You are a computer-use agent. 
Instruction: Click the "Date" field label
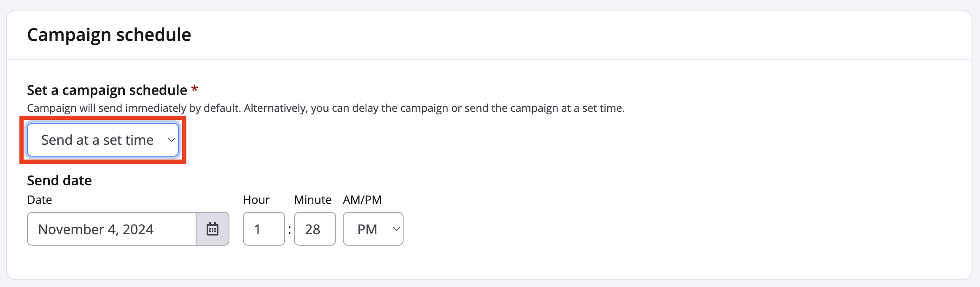pyautogui.click(x=40, y=200)
